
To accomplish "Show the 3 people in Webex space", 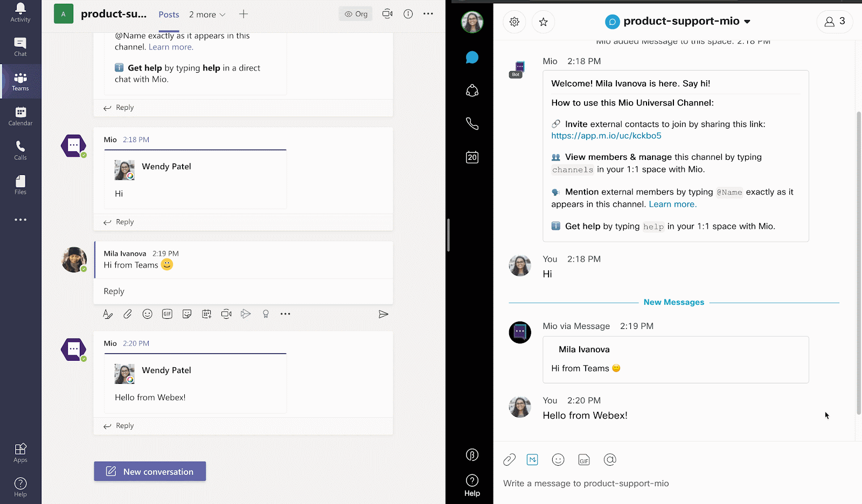I will [835, 22].
